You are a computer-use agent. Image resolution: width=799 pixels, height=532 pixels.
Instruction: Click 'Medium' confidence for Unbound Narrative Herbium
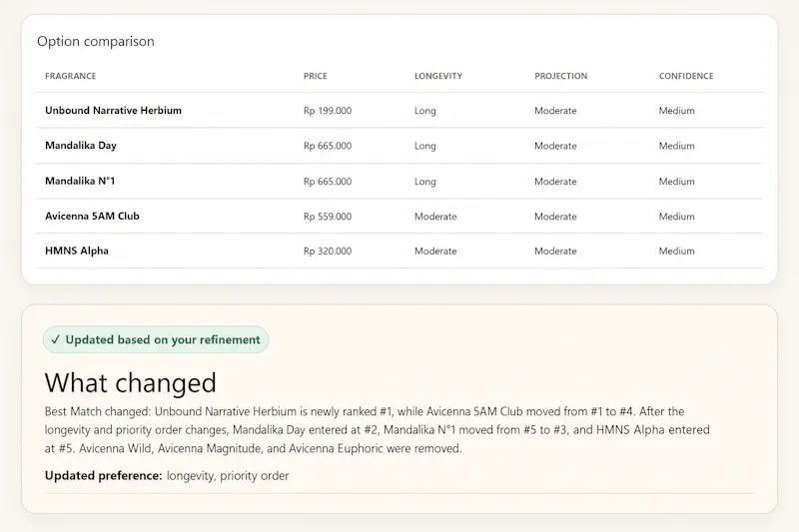tap(677, 111)
